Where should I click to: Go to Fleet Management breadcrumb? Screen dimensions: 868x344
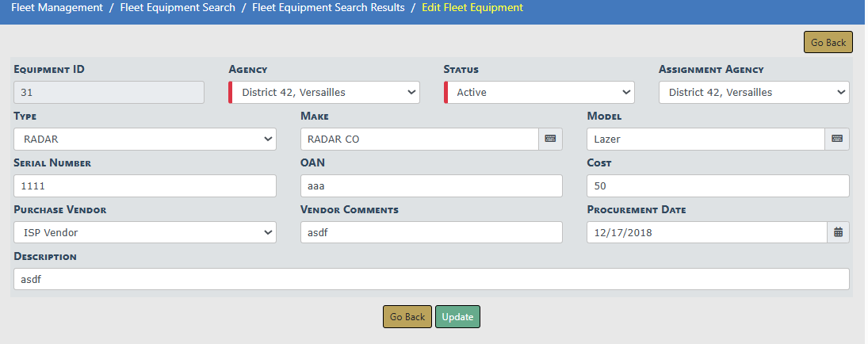coord(57,8)
